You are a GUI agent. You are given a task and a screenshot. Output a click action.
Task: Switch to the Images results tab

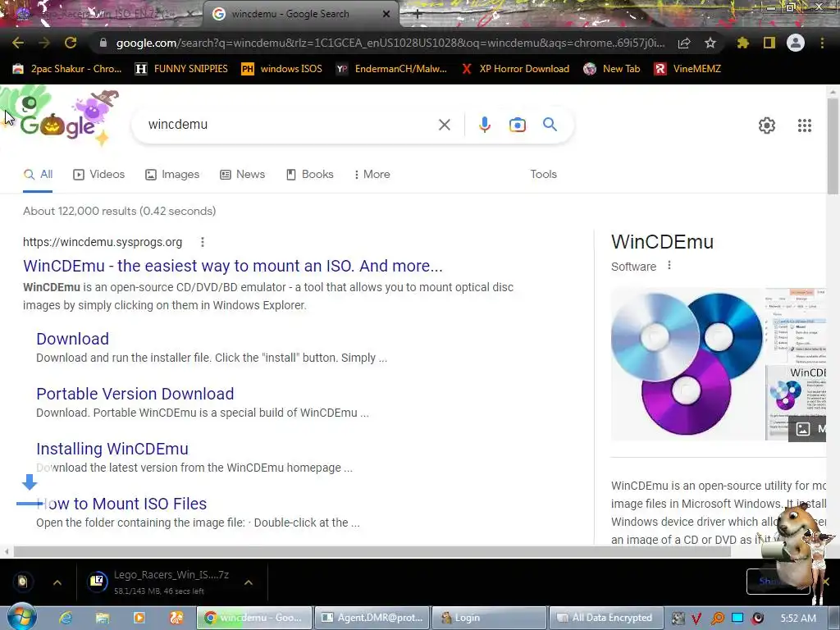[x=172, y=174]
